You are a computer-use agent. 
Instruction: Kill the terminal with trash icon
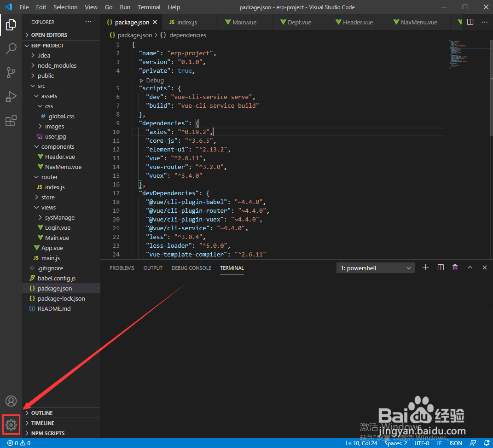[x=455, y=268]
